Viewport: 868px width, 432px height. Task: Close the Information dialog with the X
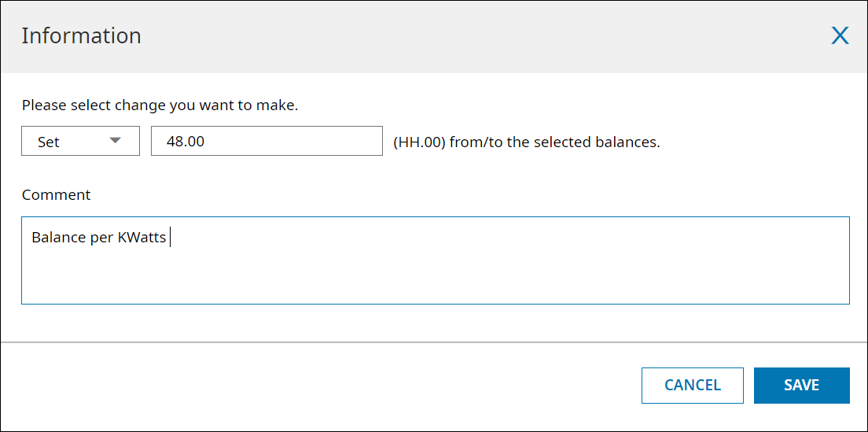[840, 36]
